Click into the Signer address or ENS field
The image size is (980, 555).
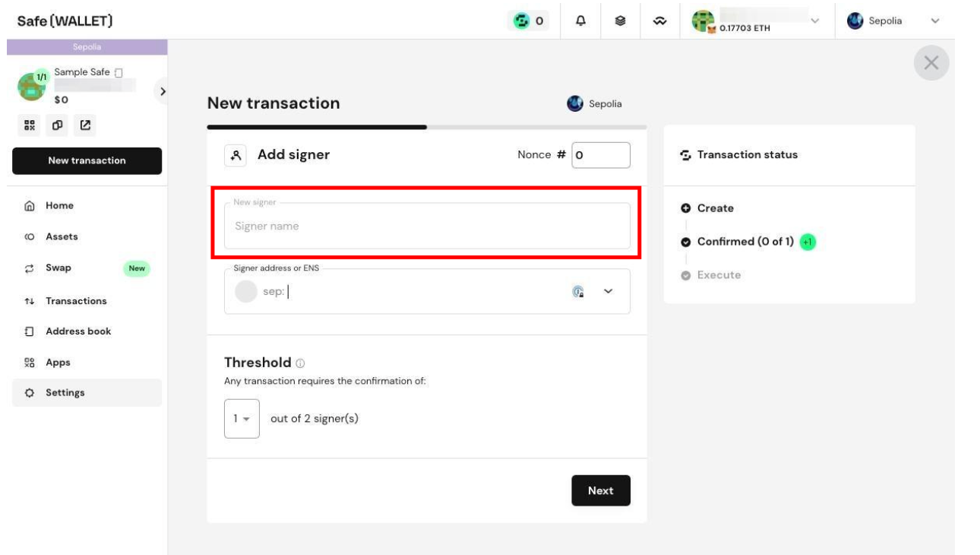click(427, 291)
